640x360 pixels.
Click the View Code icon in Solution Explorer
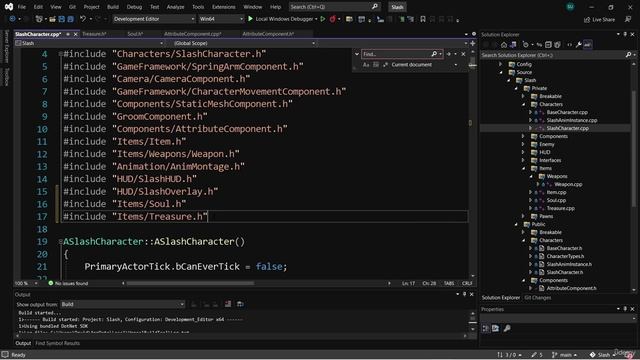coord(569,44)
